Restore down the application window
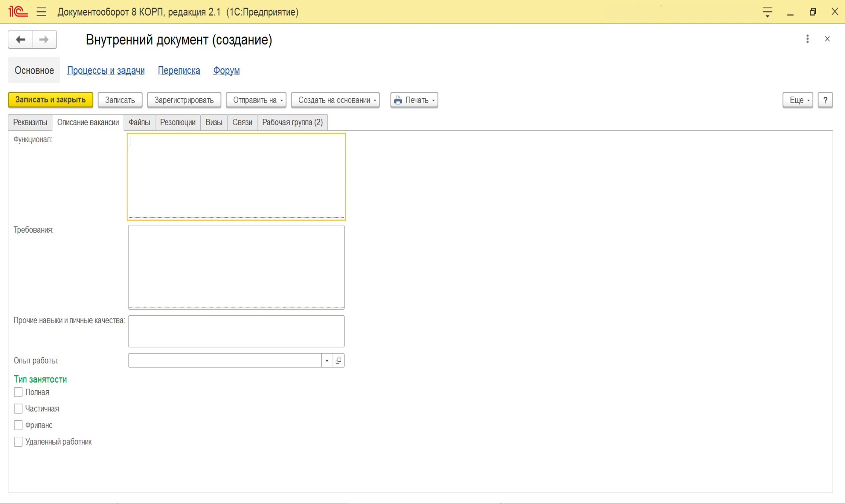Screen dimensions: 845x504 coord(812,12)
